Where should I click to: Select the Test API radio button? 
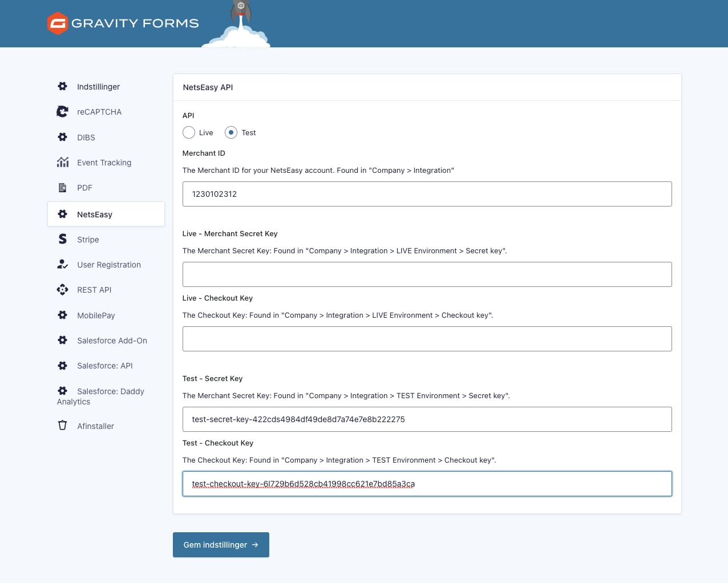[231, 132]
